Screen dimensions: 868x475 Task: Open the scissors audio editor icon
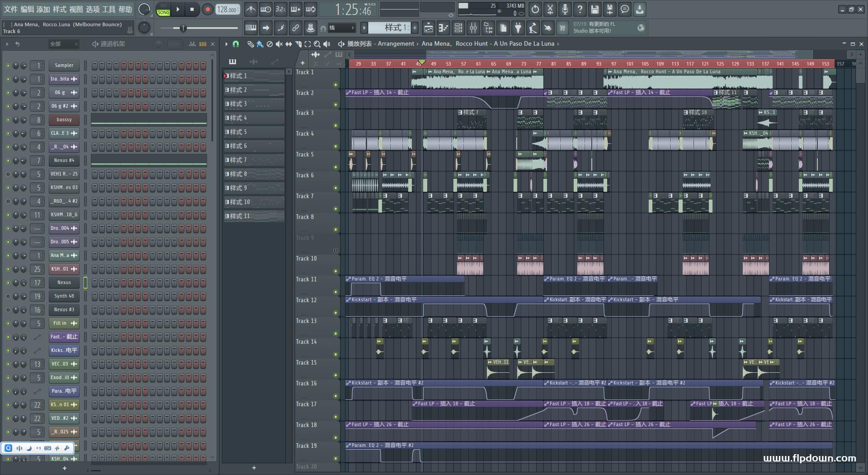[x=550, y=9]
